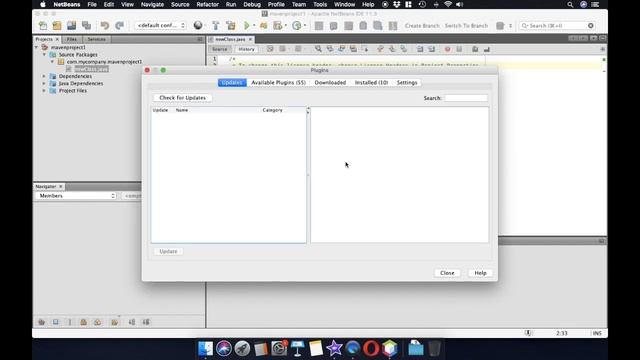Expand the Java Dependencies node

tap(44, 83)
